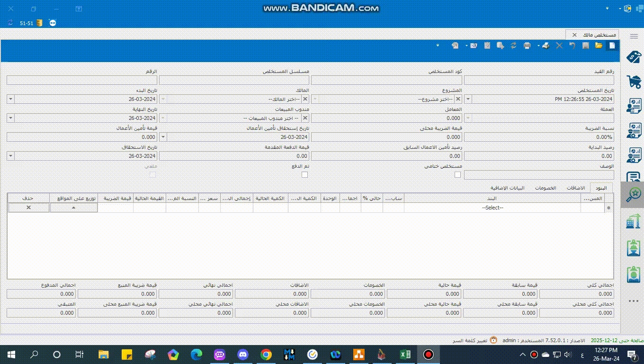Viewport: 644px width, 364px height.
Task: Click the Undo arrow toolbar icon
Action: (572, 45)
